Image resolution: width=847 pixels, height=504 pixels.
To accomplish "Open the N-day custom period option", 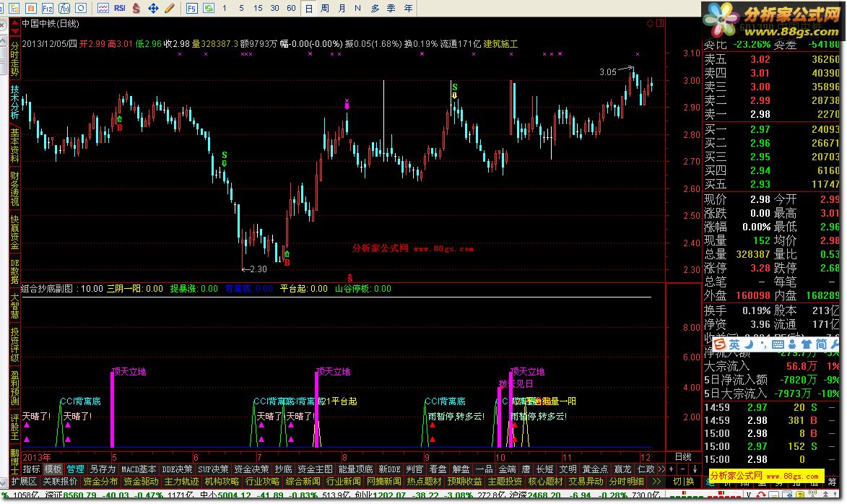I will 357,8.
